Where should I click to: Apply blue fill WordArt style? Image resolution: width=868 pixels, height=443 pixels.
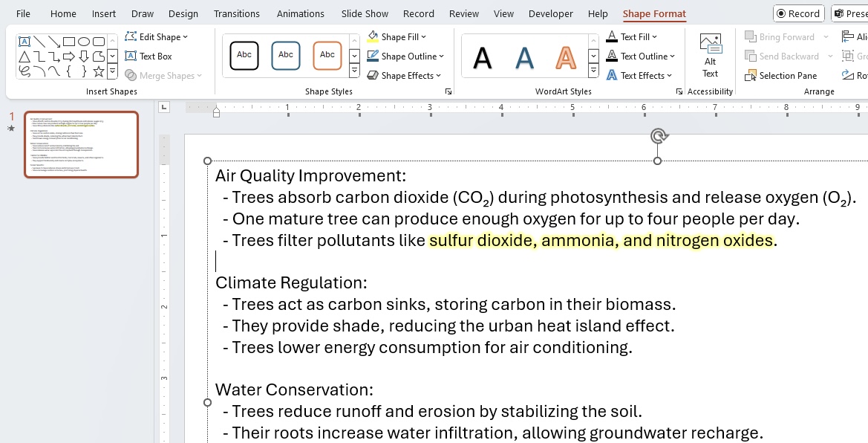tap(524, 56)
